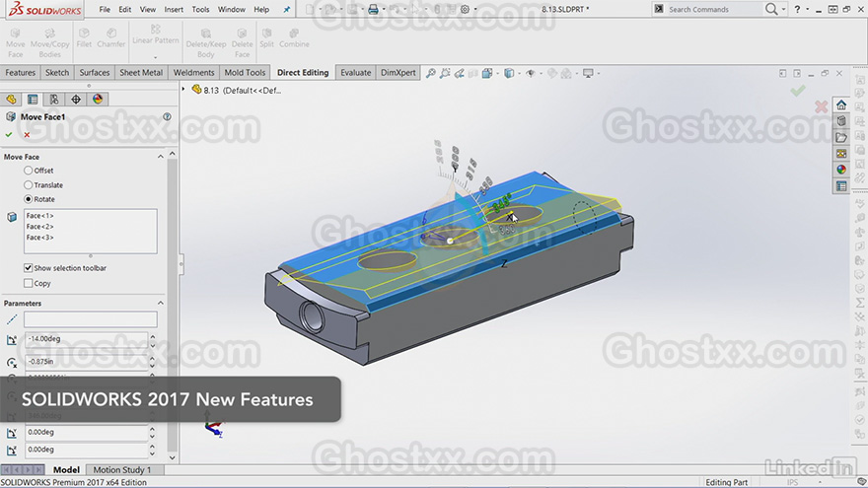The height and width of the screenshot is (488, 868).
Task: Open SOLIDWORKS Resources home task pane
Action: point(841,105)
